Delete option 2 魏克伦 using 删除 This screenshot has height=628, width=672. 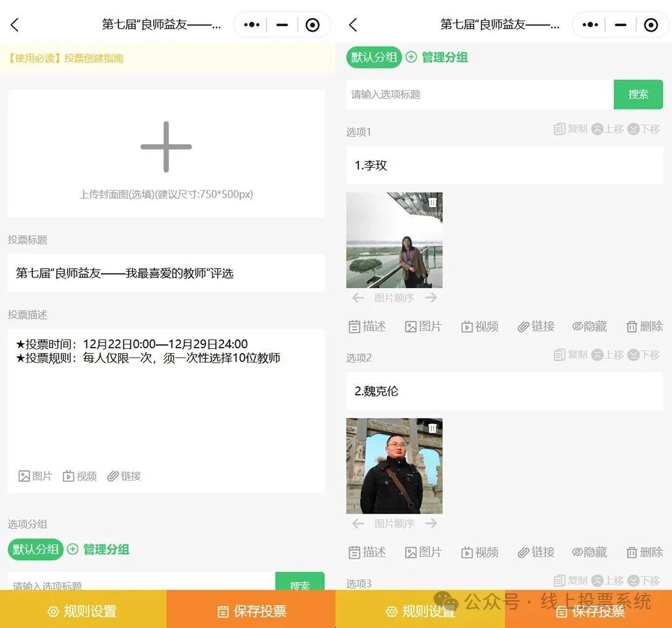644,552
